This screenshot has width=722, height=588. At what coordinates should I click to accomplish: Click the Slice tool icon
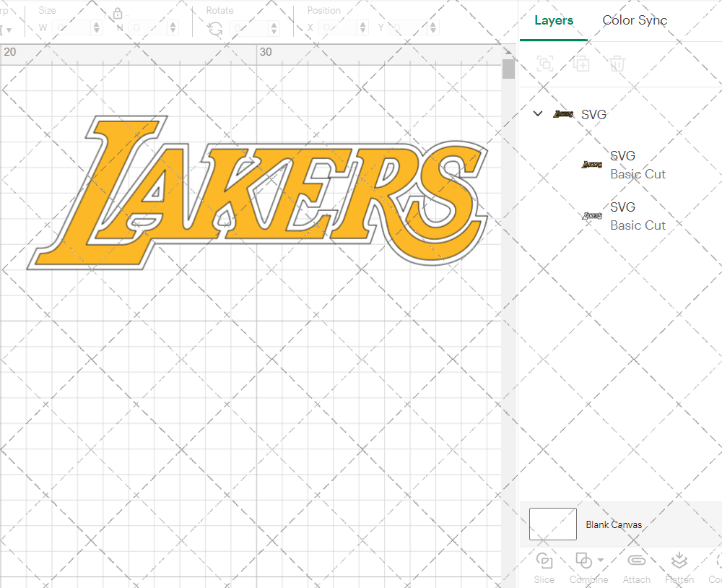click(x=544, y=561)
